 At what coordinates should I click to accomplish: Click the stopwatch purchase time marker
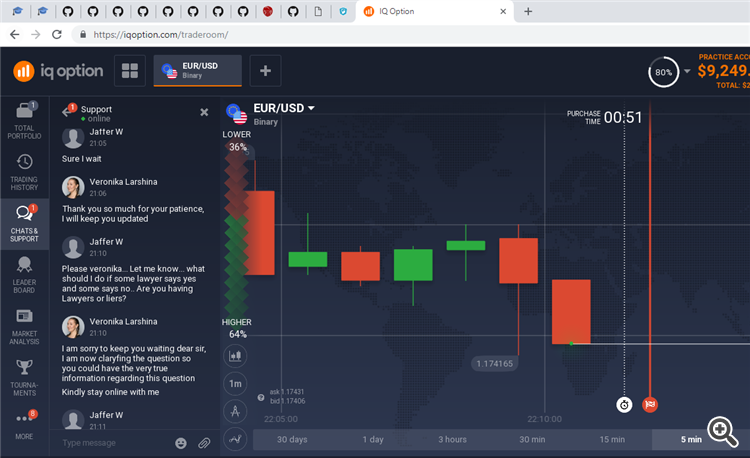[x=624, y=405]
